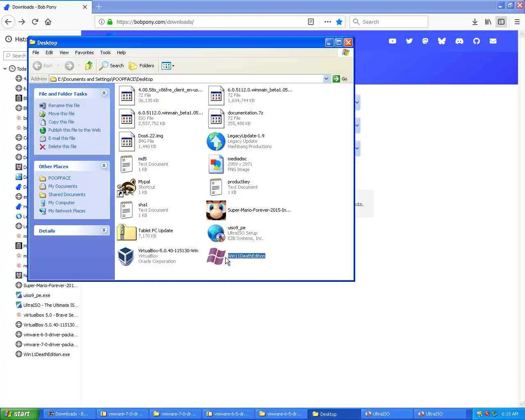Go to My Network Places
Image resolution: width=525 pixels, height=420 pixels.
tap(67, 211)
